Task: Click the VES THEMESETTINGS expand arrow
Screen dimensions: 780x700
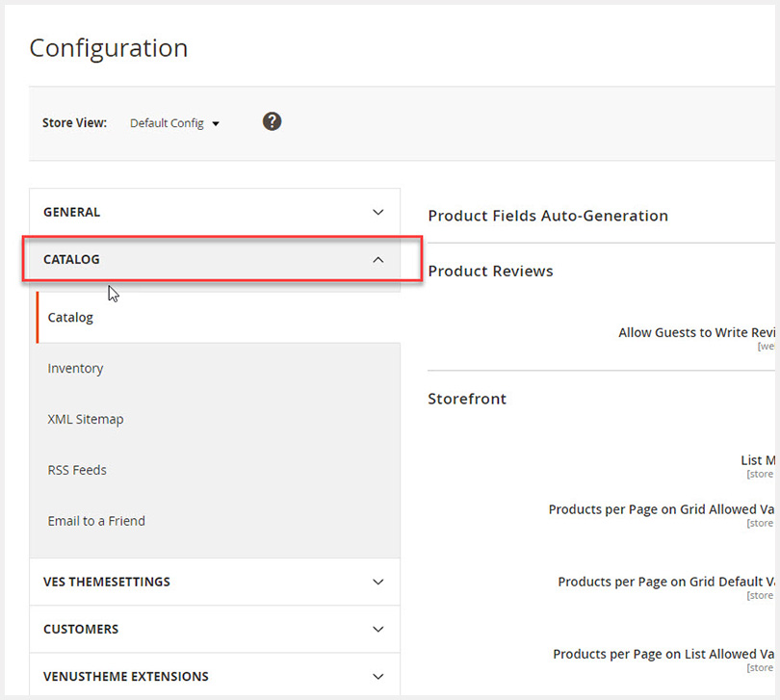Action: (377, 582)
